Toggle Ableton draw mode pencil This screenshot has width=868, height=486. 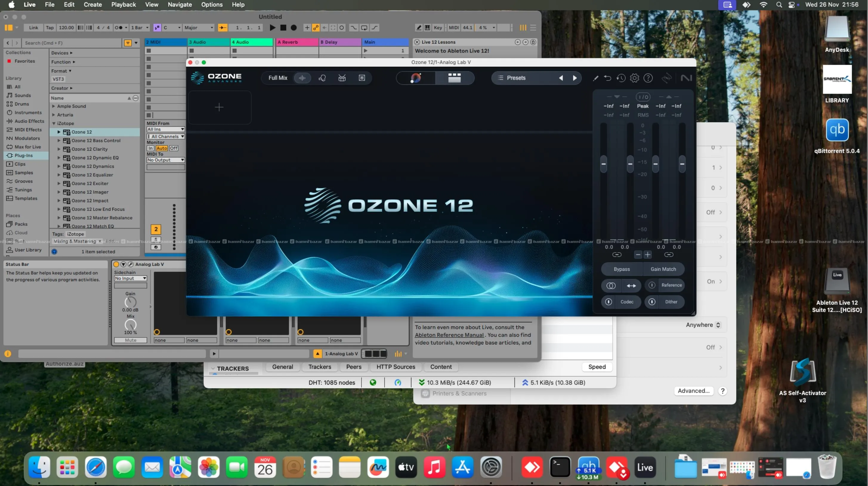coord(418,28)
